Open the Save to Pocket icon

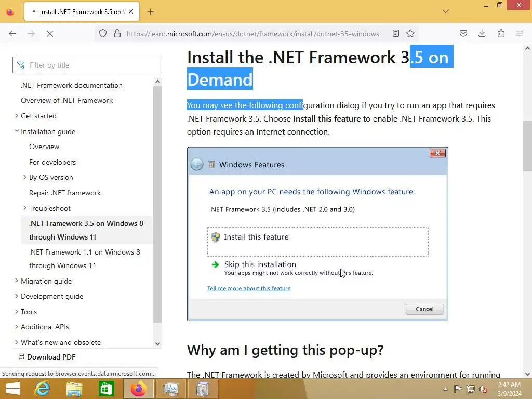463,33
